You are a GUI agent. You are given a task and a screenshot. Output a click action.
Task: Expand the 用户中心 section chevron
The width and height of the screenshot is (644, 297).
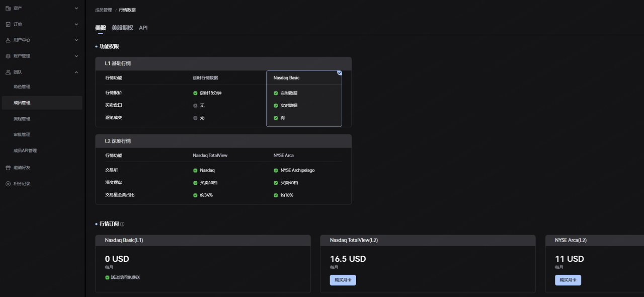tap(76, 40)
